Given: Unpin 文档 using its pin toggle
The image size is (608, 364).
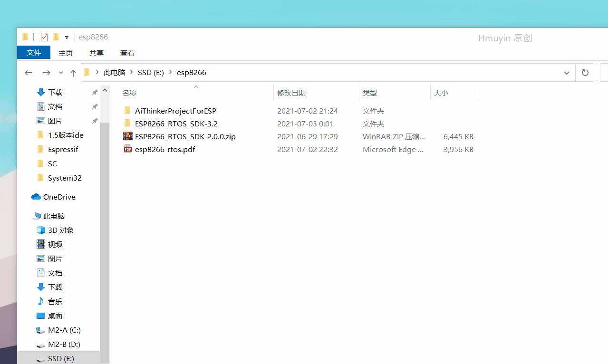Looking at the screenshot, I should pos(95,106).
